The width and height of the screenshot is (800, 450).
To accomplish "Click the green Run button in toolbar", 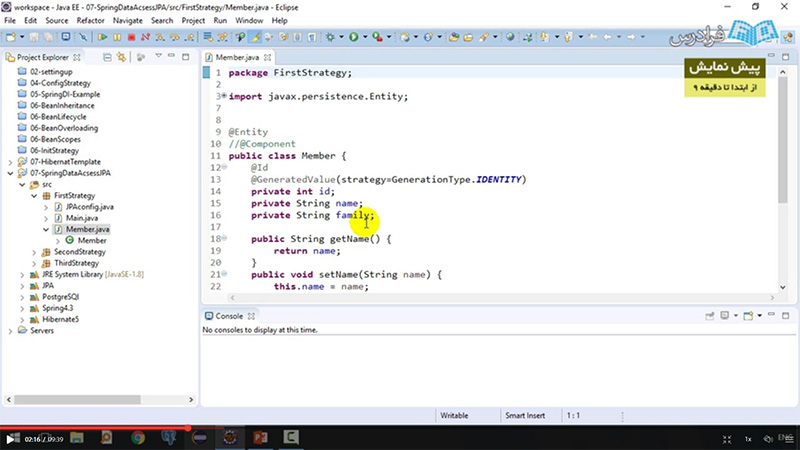I will pos(355,37).
